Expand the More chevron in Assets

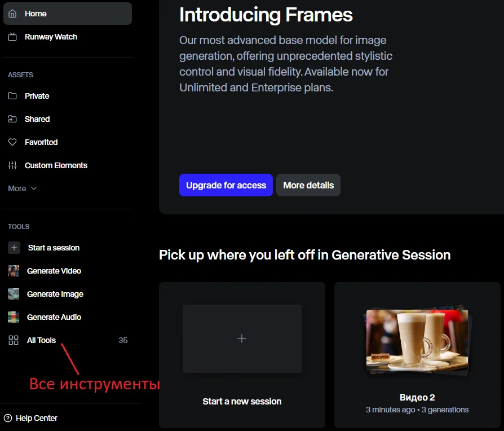tap(34, 188)
